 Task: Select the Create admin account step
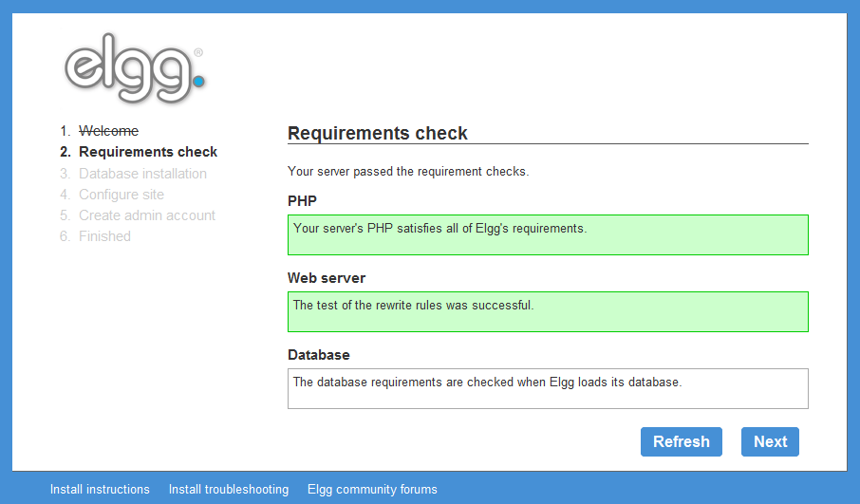click(147, 215)
